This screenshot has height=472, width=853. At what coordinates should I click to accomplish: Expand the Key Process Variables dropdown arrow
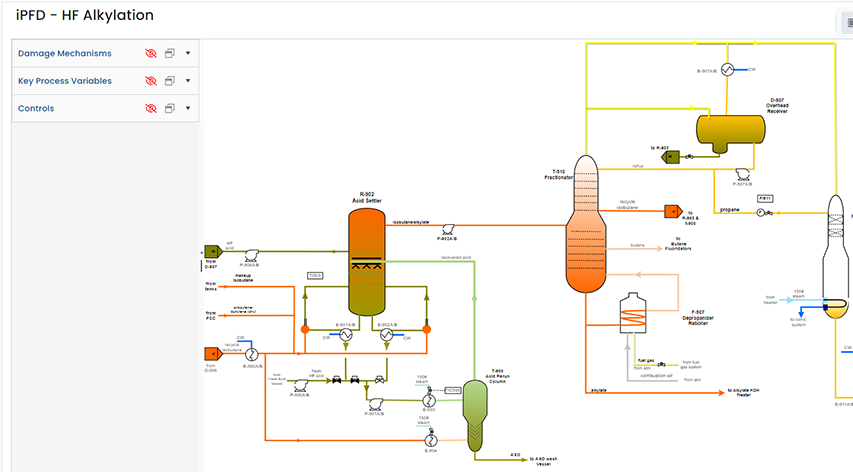188,81
